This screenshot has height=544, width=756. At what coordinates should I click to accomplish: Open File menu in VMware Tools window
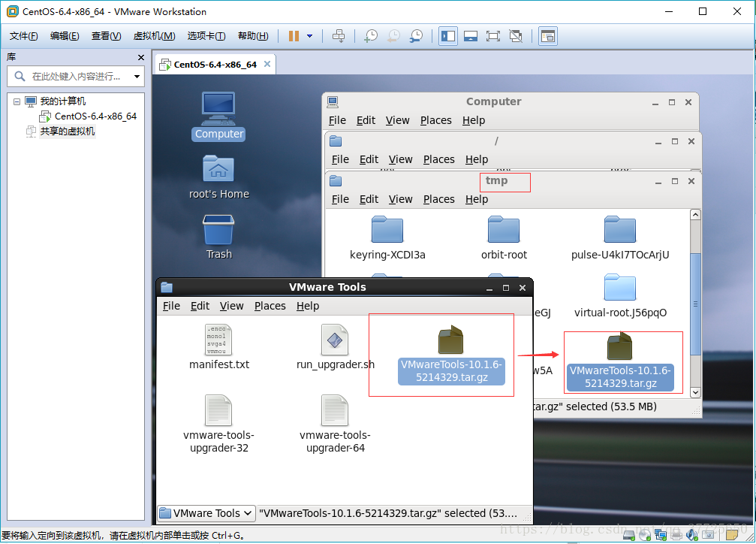click(171, 306)
